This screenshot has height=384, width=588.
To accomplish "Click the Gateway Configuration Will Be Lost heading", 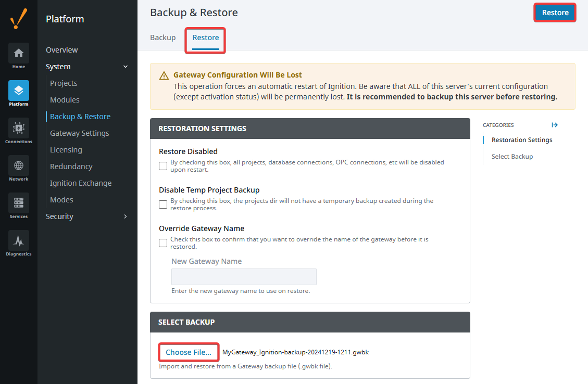I will pyautogui.click(x=237, y=75).
